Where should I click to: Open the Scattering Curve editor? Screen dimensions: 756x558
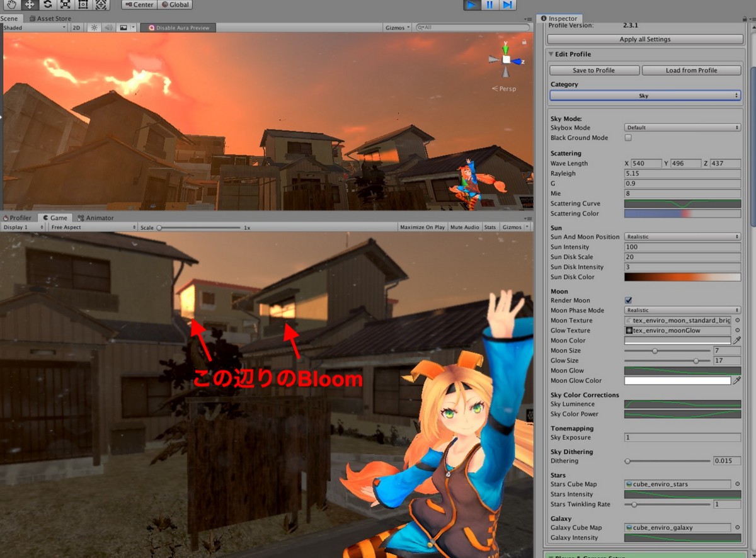coord(682,204)
